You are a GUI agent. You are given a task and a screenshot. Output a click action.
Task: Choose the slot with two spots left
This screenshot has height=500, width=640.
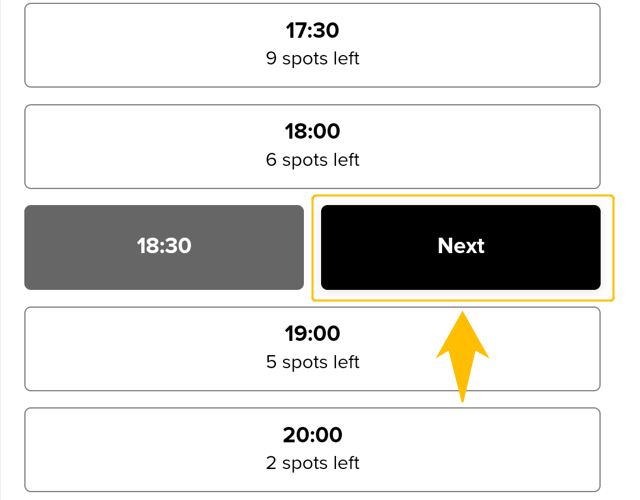(x=312, y=450)
